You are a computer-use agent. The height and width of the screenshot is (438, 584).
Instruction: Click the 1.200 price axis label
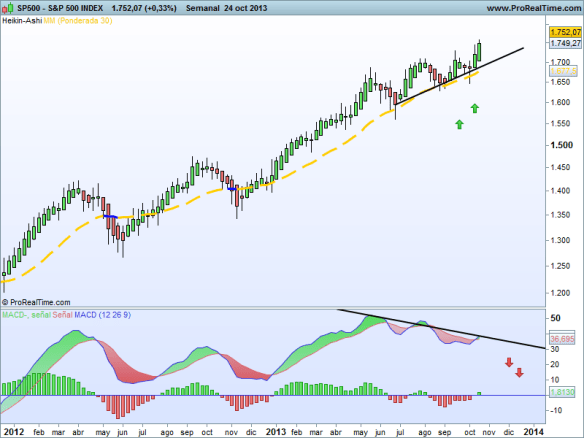pyautogui.click(x=560, y=293)
